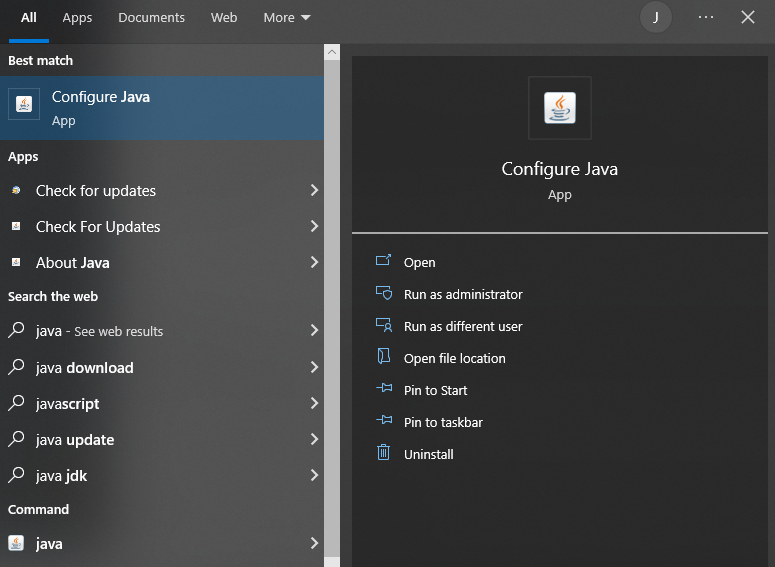Click the search icon beside javascript

coord(16,402)
